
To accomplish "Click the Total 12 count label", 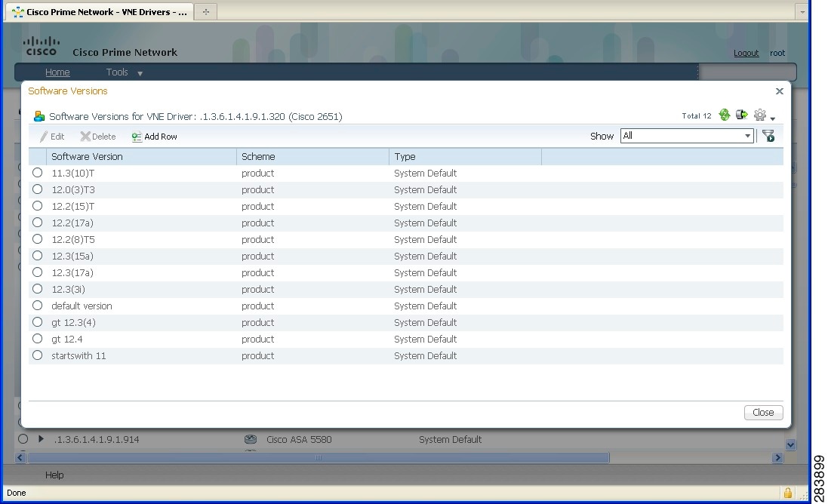I will pyautogui.click(x=697, y=115).
